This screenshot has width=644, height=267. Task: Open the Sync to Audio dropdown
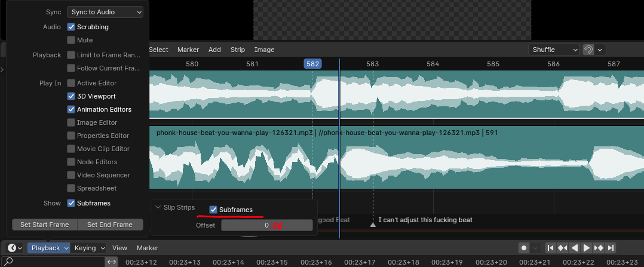click(105, 13)
